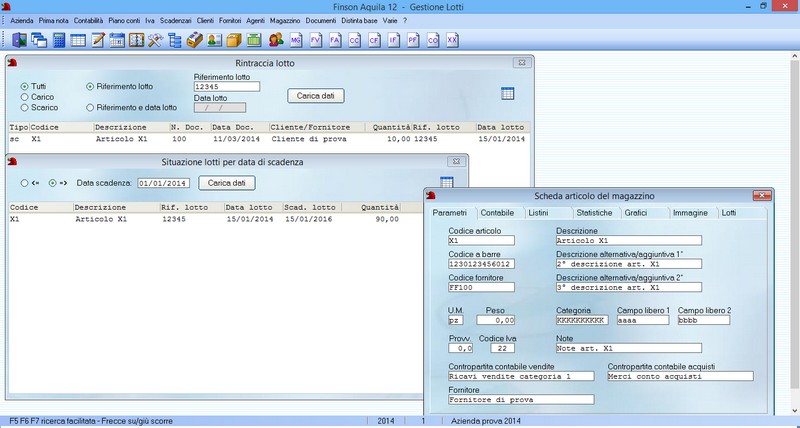Open the Prima nota menu

click(54, 21)
